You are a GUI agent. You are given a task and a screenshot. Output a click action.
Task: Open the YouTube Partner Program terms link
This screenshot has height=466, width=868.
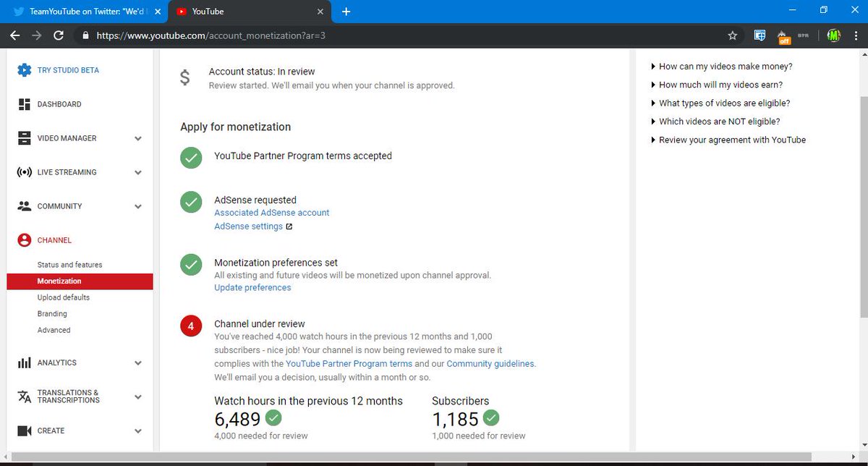click(x=349, y=364)
